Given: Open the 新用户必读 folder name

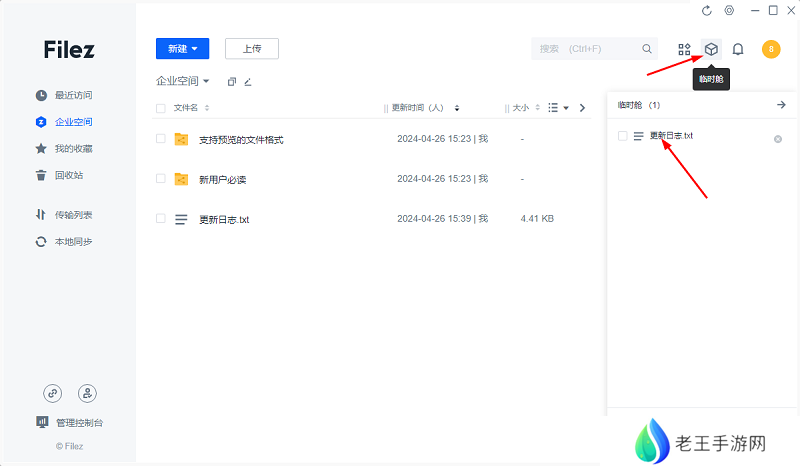Looking at the screenshot, I should tap(222, 180).
